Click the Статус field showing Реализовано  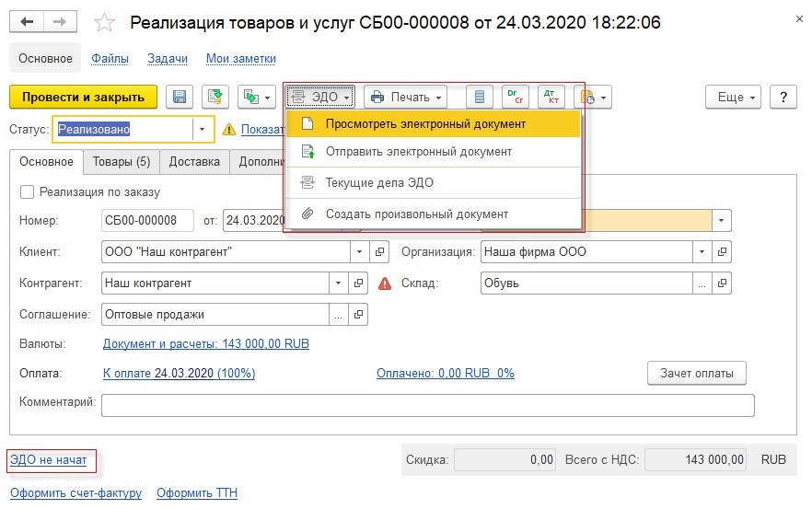(x=123, y=130)
